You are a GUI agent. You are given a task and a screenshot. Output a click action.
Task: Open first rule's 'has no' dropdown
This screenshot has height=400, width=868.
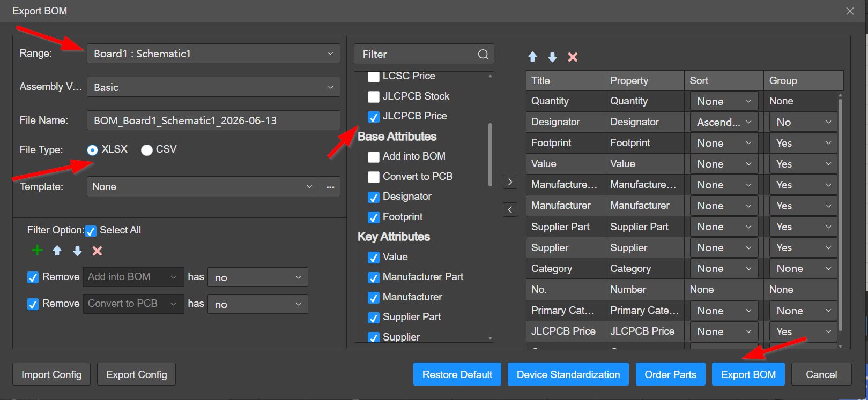point(258,277)
